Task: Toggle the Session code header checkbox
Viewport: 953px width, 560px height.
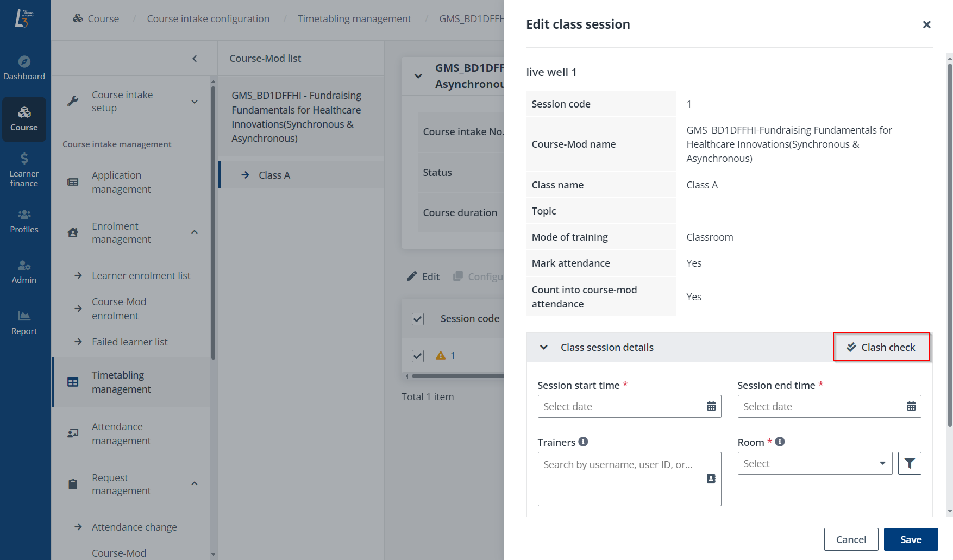Action: [418, 319]
